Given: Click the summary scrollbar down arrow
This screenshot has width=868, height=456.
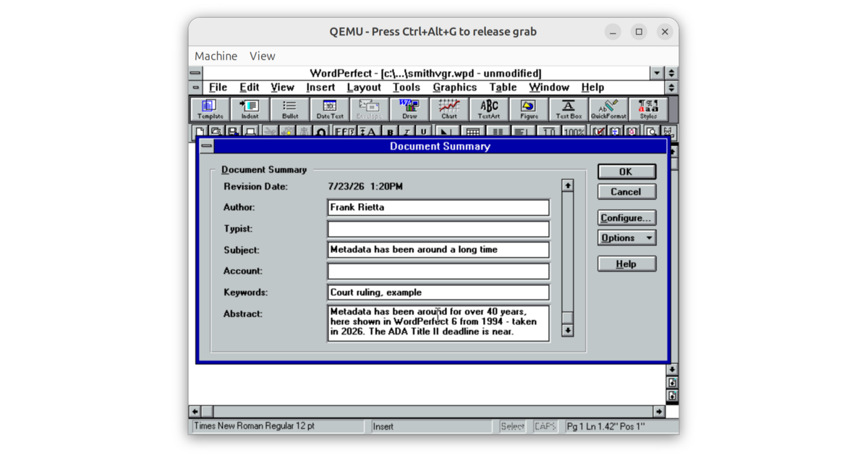Looking at the screenshot, I should point(568,330).
